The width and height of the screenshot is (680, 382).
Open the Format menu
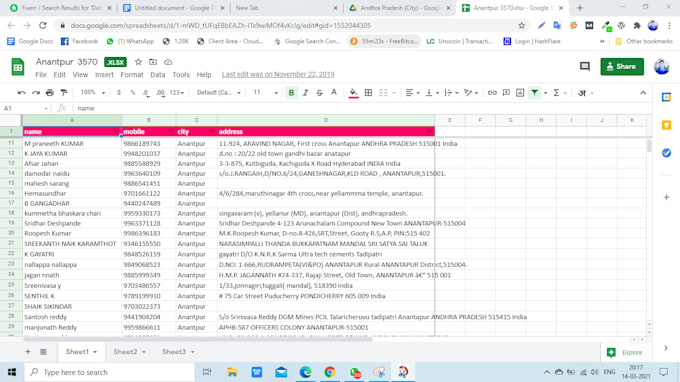point(132,75)
